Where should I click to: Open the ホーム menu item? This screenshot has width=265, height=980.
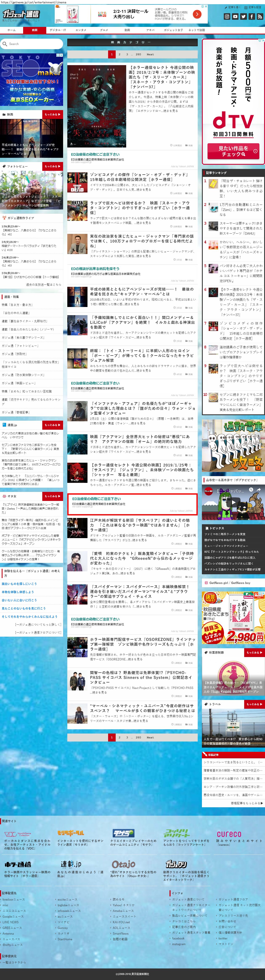pyautogui.click(x=11, y=30)
